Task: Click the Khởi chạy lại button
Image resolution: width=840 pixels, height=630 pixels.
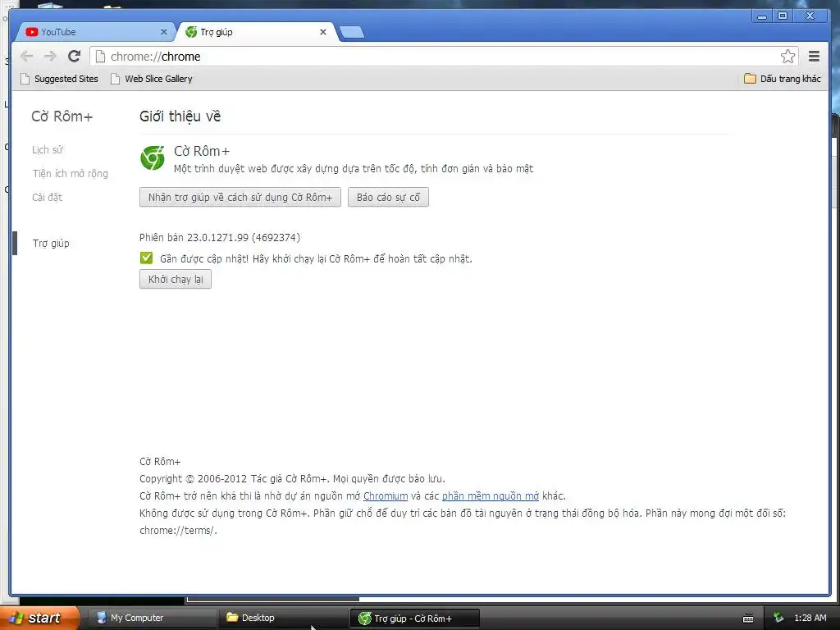Action: pyautogui.click(x=176, y=279)
